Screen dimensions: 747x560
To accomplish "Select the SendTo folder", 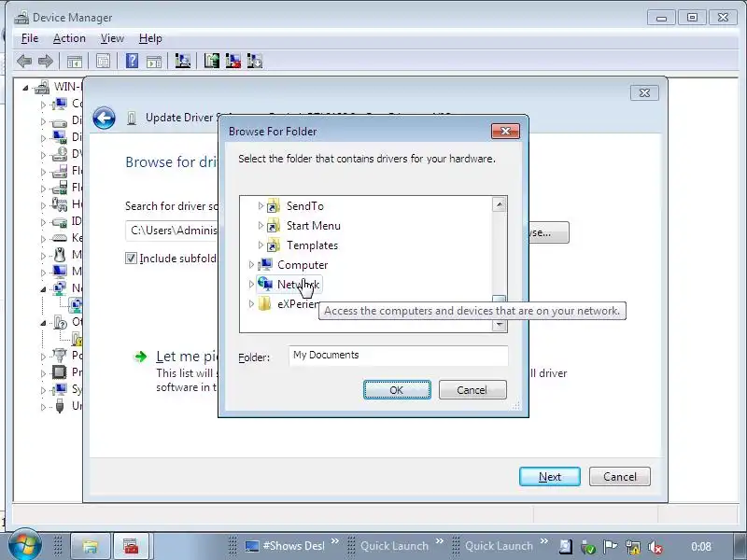I will click(305, 206).
